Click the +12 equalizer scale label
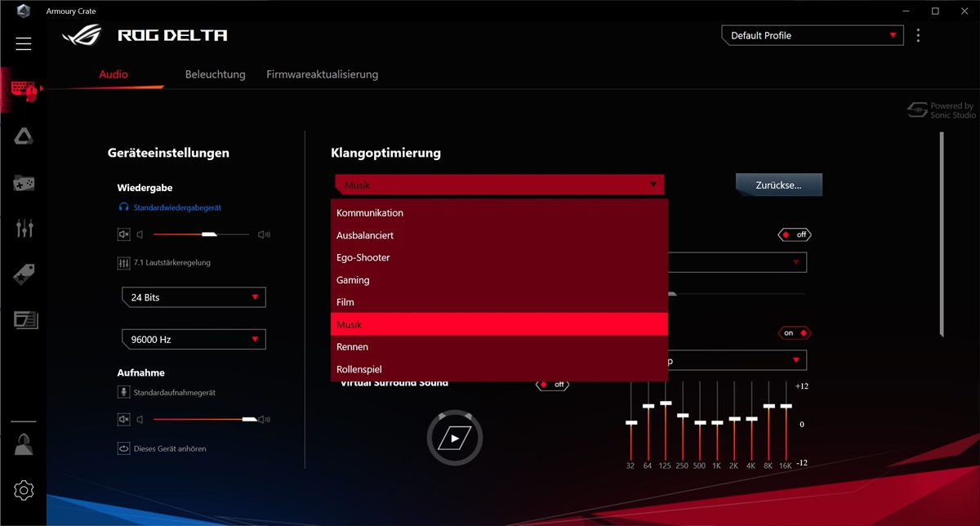The height and width of the screenshot is (526, 980). [x=801, y=386]
